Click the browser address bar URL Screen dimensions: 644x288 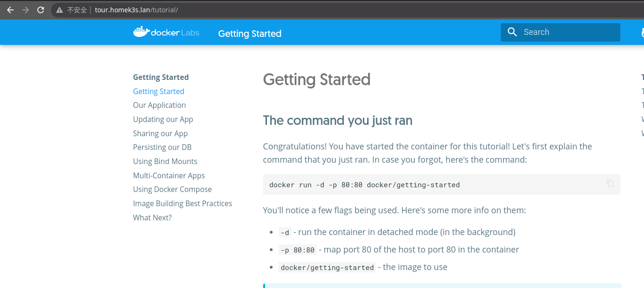coord(136,10)
